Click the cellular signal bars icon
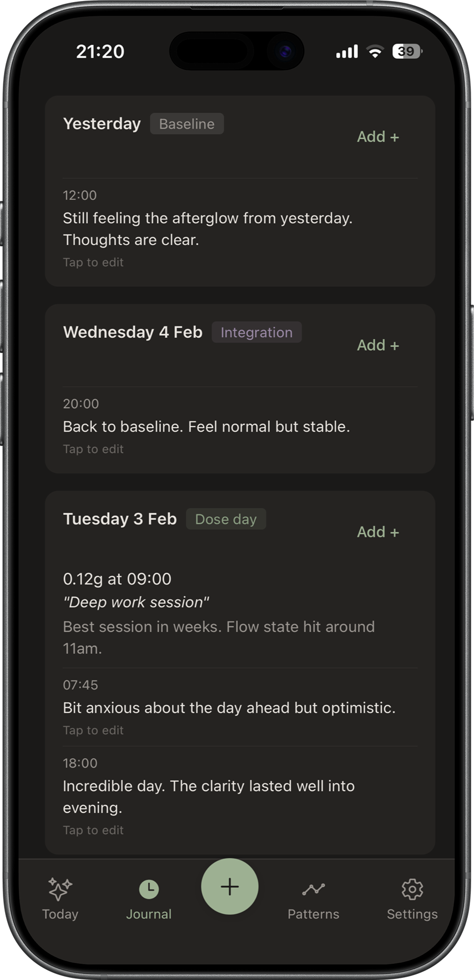 pyautogui.click(x=345, y=50)
